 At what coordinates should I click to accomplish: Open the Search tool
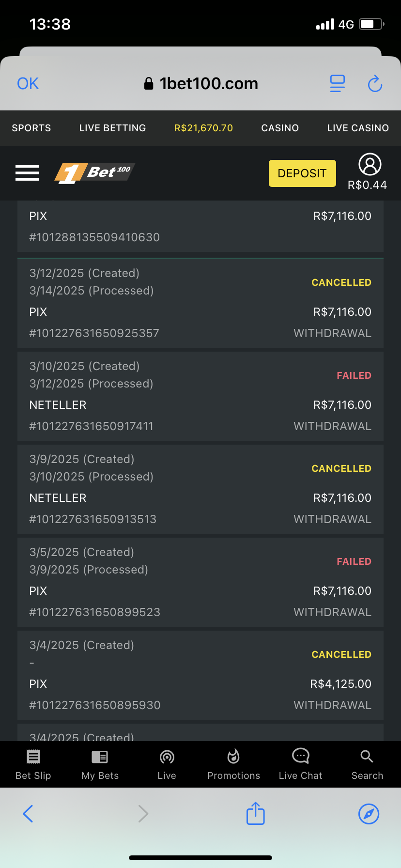point(367,764)
